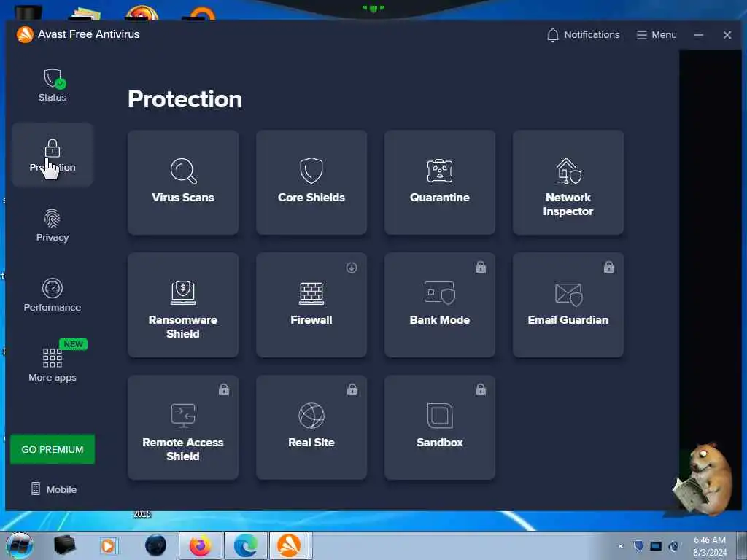Go to the Status section

coord(53,86)
